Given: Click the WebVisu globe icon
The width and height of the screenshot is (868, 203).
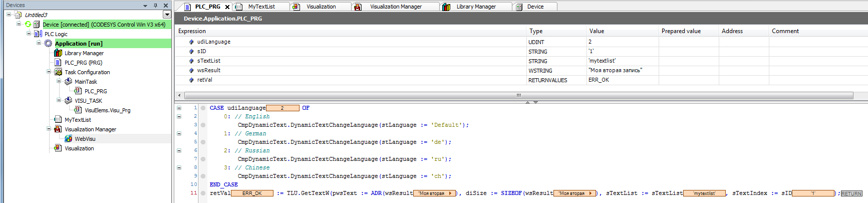Looking at the screenshot, I should pyautogui.click(x=69, y=139).
